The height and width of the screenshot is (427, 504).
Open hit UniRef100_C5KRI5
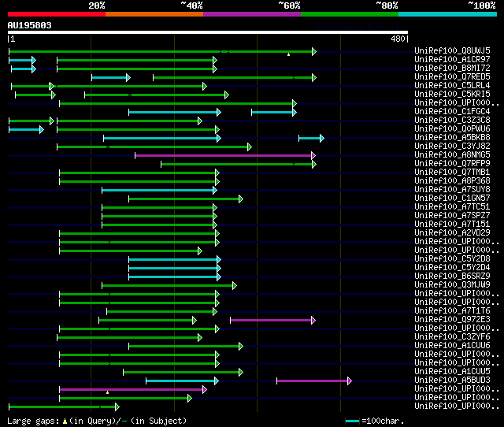(x=452, y=94)
